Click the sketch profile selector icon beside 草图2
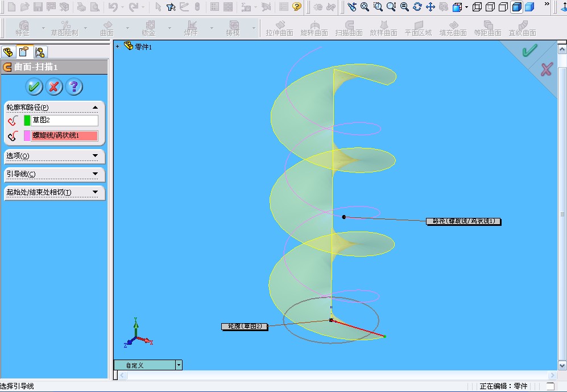 coord(13,121)
